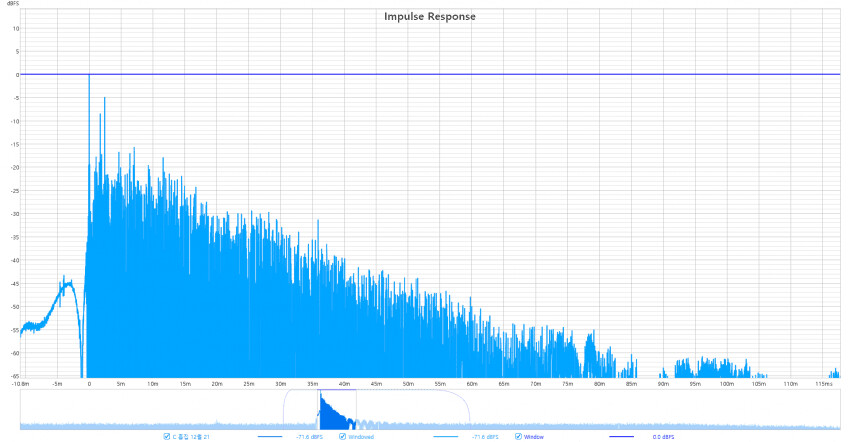Click the Impulse Response graph title
Viewport: 850px width, 442px height.
pos(430,16)
